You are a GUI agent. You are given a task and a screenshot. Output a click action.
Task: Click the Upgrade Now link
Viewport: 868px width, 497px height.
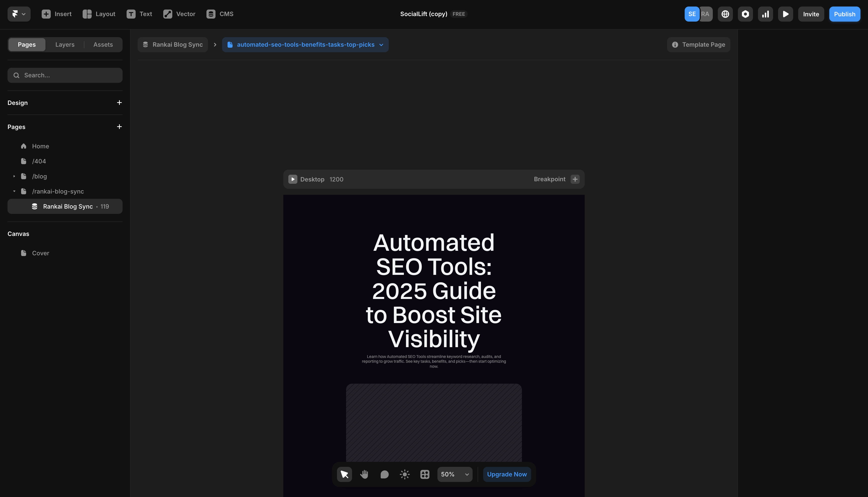(x=507, y=474)
